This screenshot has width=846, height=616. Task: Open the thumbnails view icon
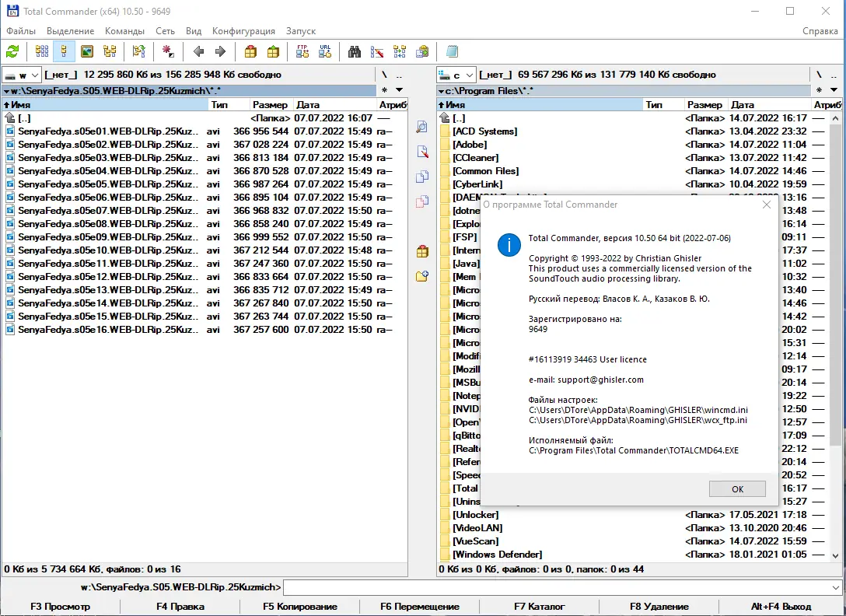(x=88, y=52)
